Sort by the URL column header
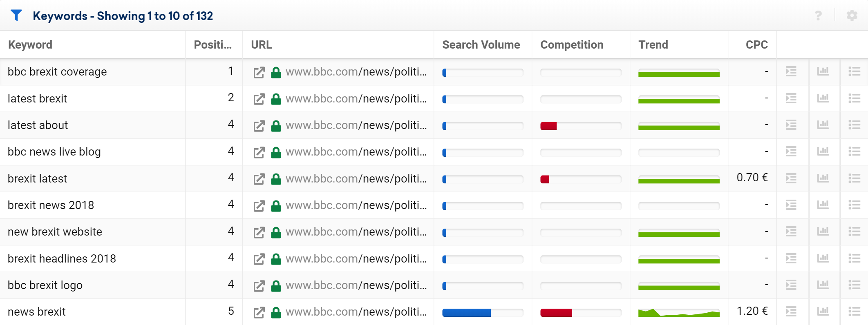This screenshot has width=868, height=325. [x=262, y=45]
